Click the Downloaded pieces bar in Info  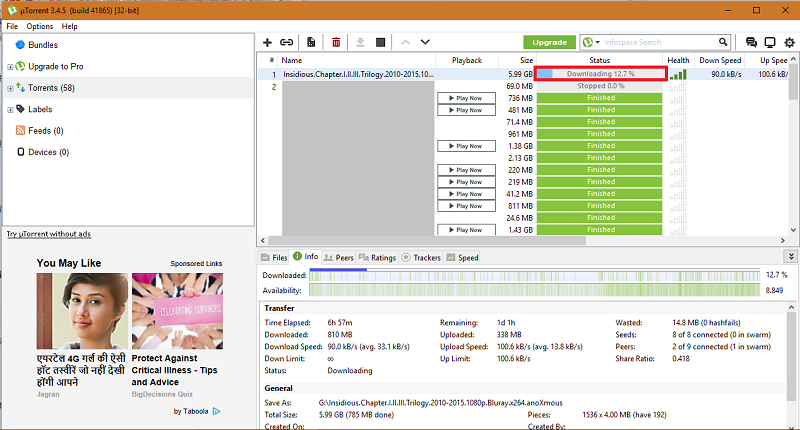point(534,276)
